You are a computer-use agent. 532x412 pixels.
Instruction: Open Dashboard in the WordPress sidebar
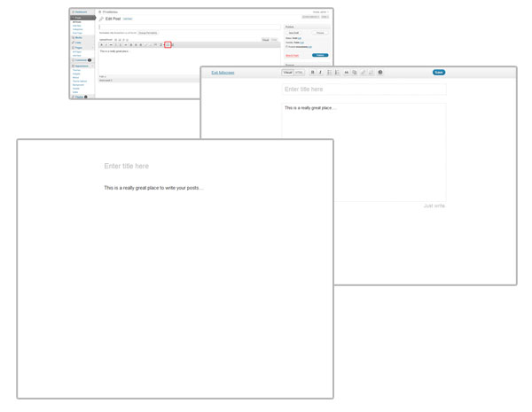tap(81, 12)
